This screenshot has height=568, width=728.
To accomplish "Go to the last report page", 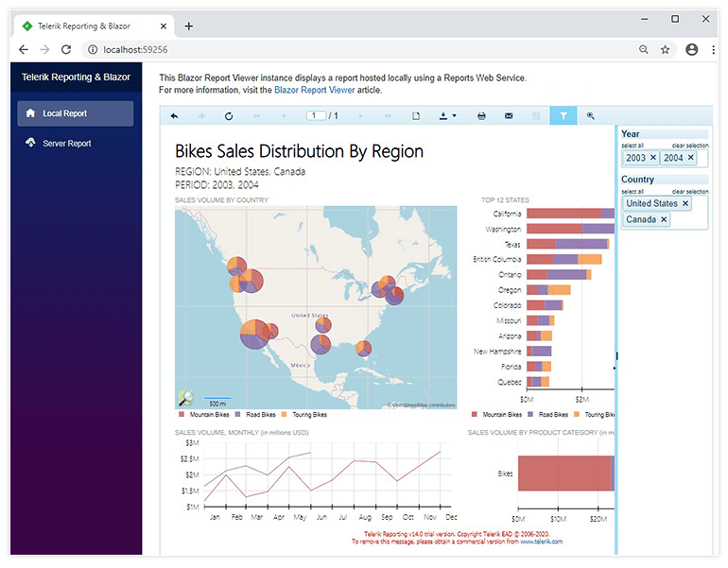I will coord(389,116).
